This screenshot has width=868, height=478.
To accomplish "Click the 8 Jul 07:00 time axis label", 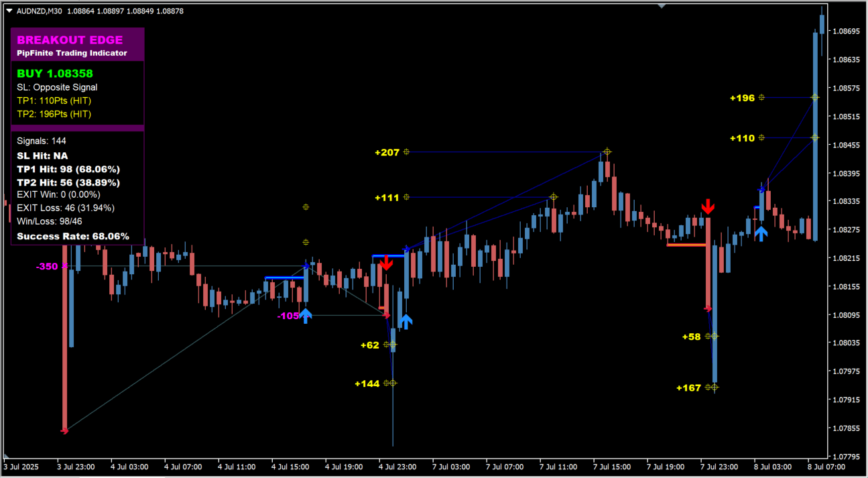I will click(826, 466).
